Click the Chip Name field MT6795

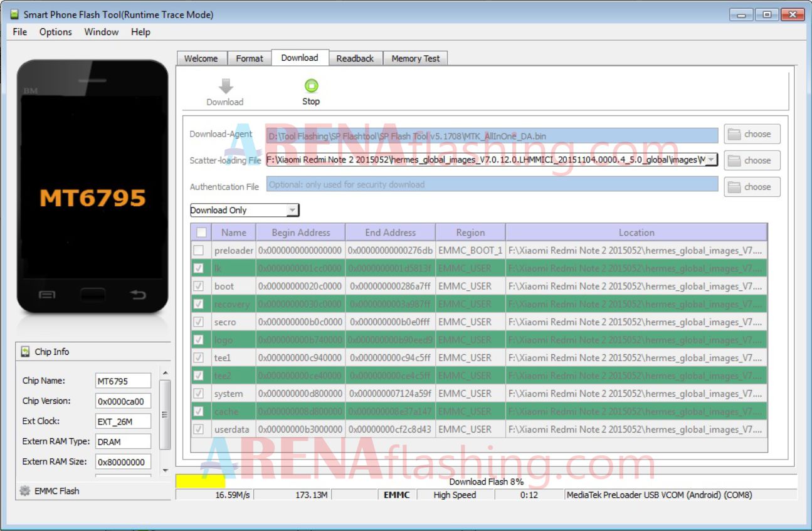click(x=123, y=381)
